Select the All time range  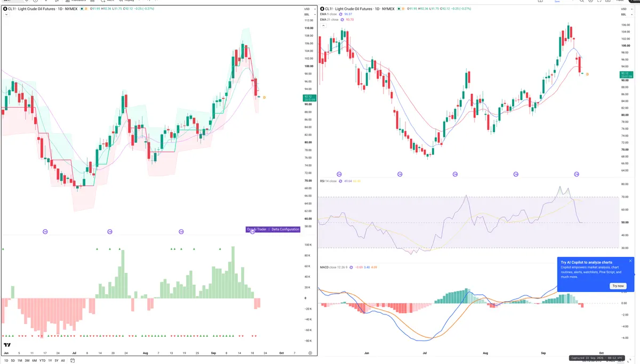point(63,360)
